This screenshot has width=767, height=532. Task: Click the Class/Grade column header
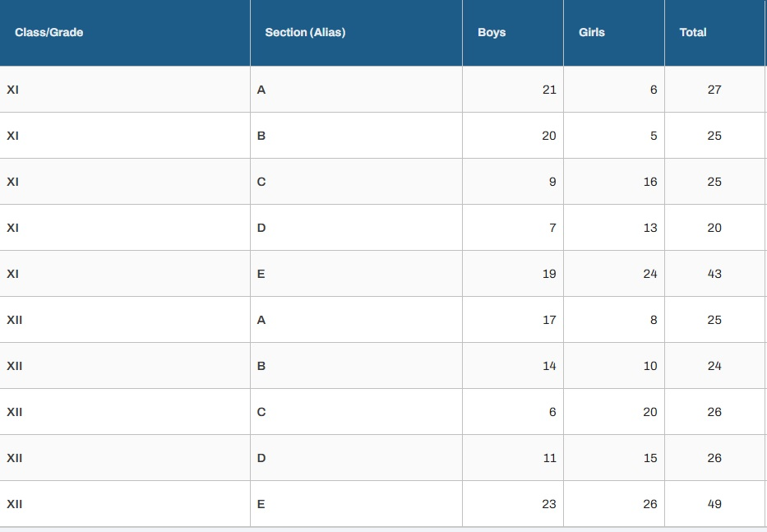click(49, 33)
